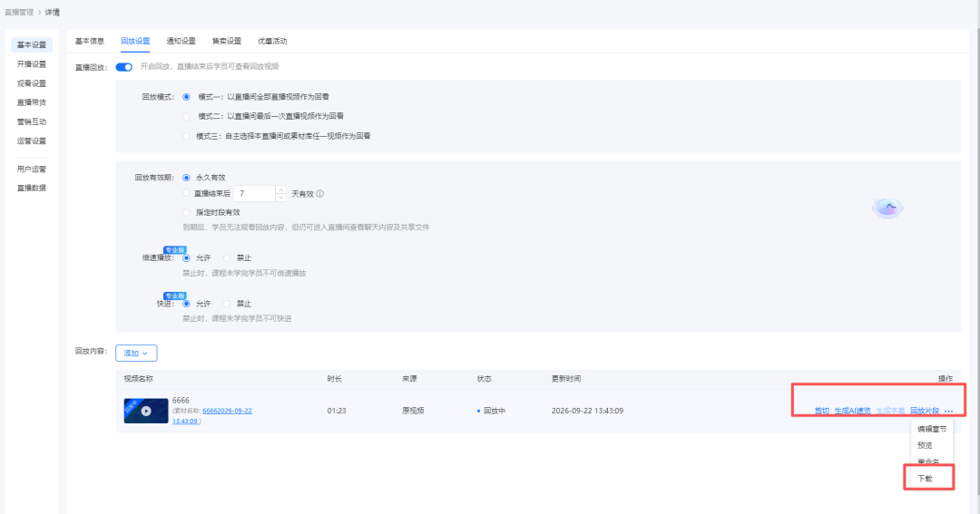Switch to the 售卖设置 tab
Screen dimensions: 980x514
pyautogui.click(x=226, y=41)
